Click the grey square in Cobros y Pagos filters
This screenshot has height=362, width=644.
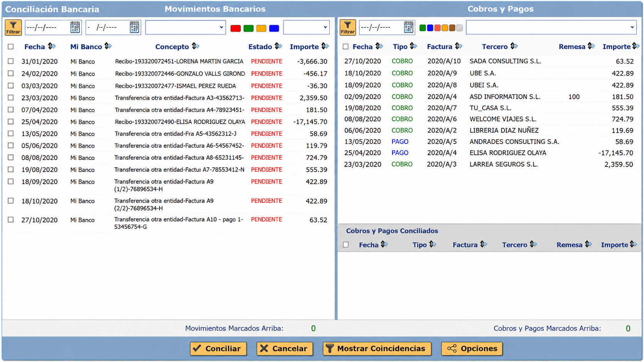click(460, 28)
